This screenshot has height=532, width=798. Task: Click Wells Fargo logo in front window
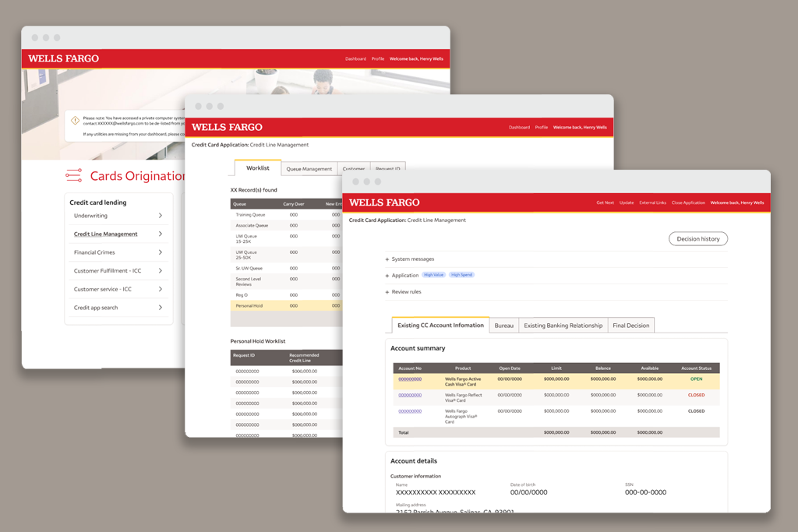383,203
